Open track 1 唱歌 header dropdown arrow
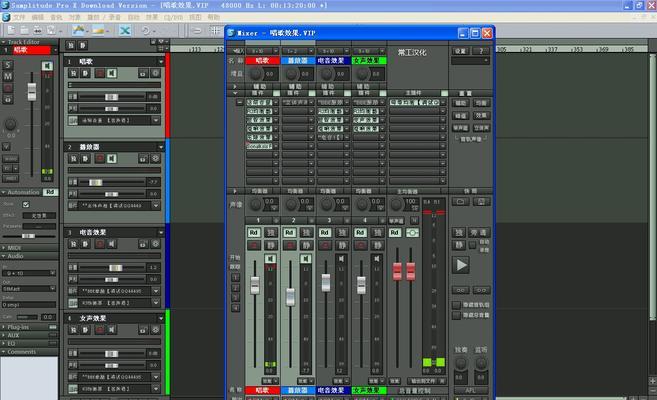The height and width of the screenshot is (400, 657). coord(161,62)
